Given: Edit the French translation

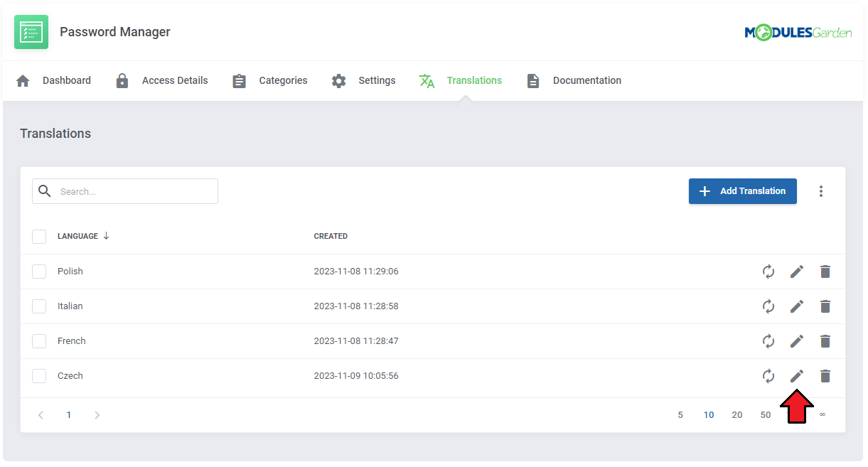Looking at the screenshot, I should pyautogui.click(x=797, y=341).
